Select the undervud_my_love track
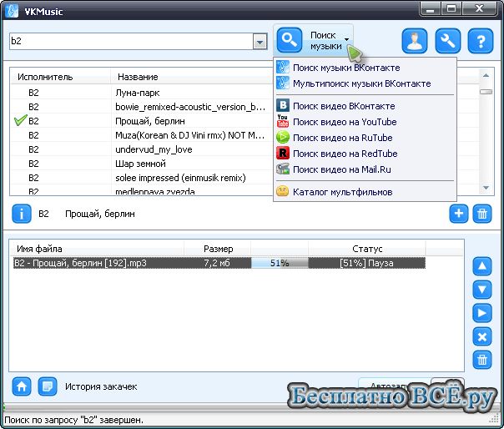 coord(142,149)
